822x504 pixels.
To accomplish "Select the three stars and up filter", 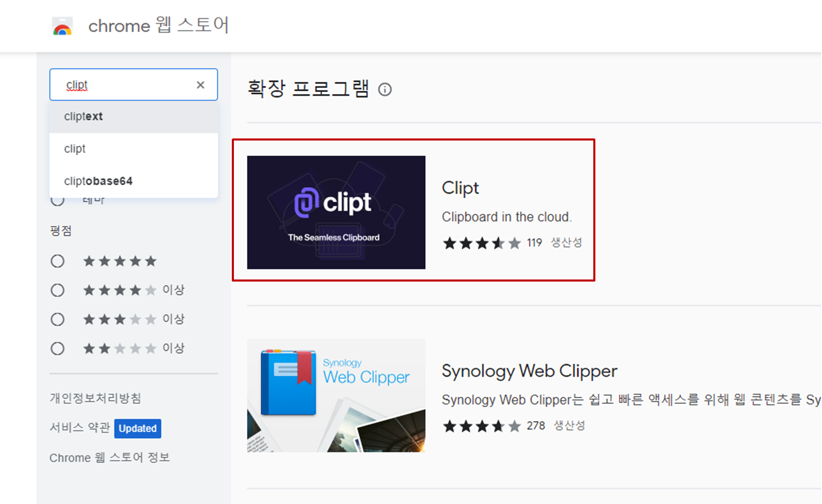I will (x=58, y=319).
